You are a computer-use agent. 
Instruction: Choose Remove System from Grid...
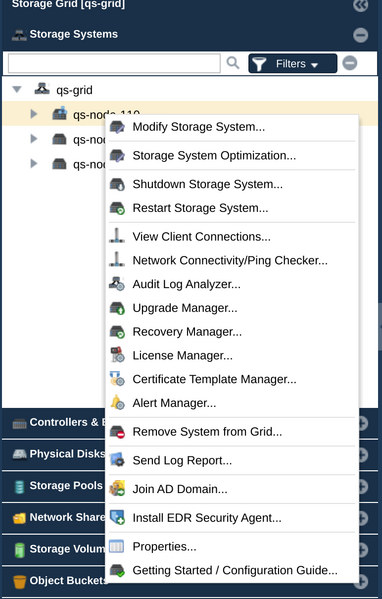coord(207,432)
